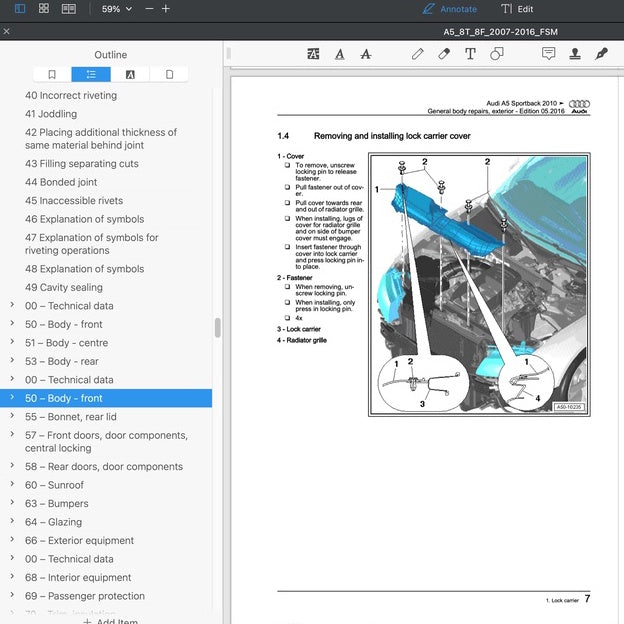Image resolution: width=624 pixels, height=624 pixels.
Task: Open the Annotate mode tab
Action: 450,9
